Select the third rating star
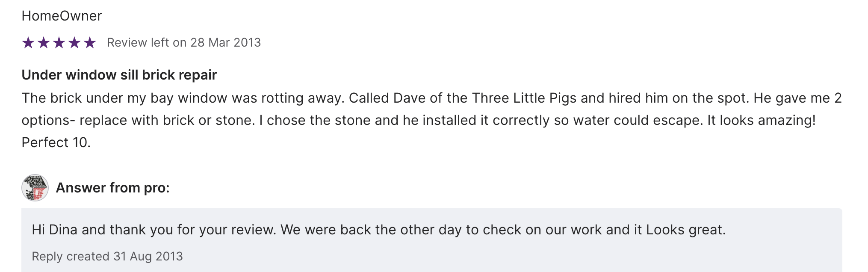Screen dimensions: 868x272 (59, 43)
